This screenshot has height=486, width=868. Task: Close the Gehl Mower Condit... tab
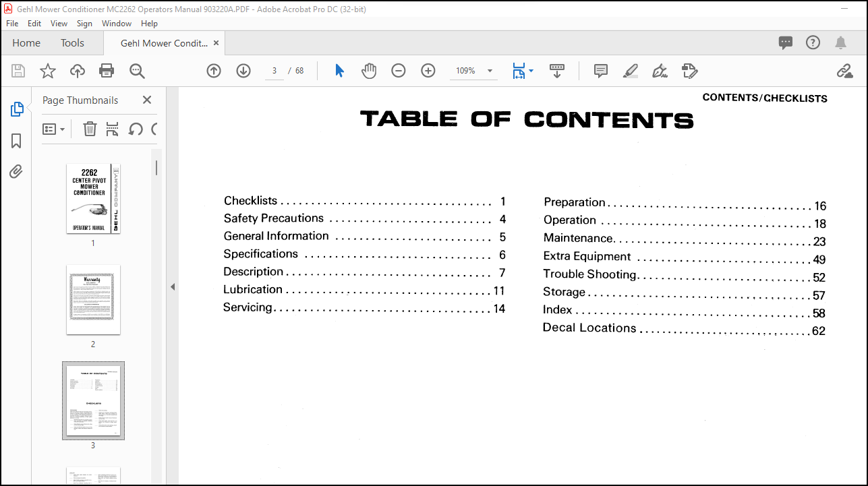[216, 42]
